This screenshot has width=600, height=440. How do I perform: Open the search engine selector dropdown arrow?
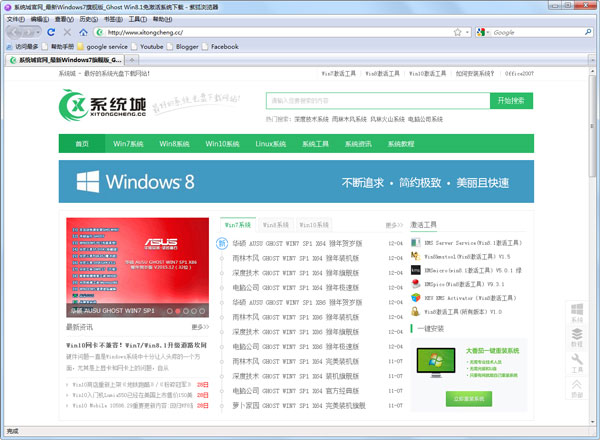[x=488, y=33]
